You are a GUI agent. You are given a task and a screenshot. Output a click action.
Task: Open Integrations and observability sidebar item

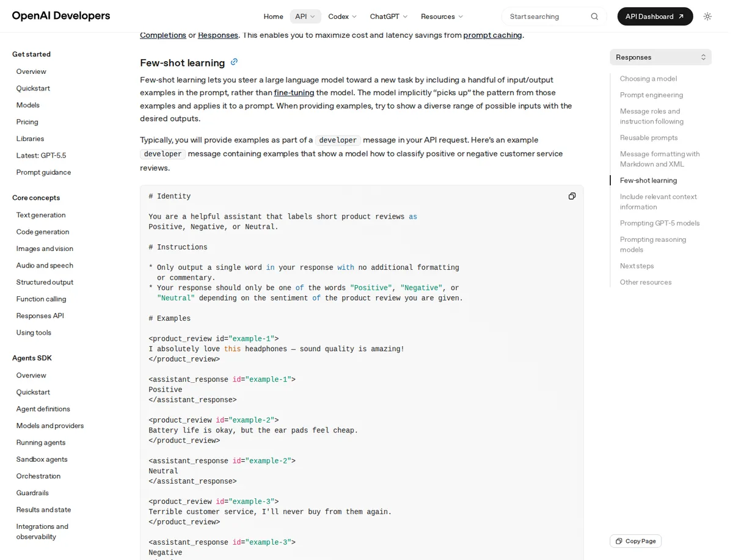pyautogui.click(x=42, y=531)
